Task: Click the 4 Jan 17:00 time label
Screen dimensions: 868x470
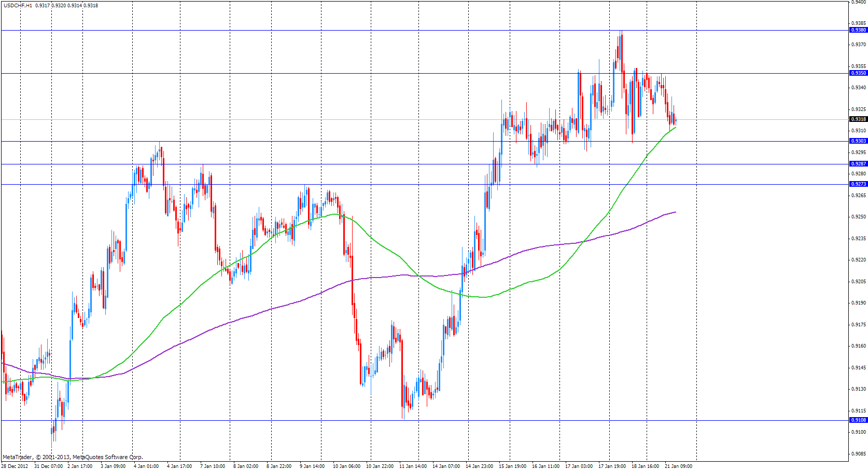Action: 179,466
